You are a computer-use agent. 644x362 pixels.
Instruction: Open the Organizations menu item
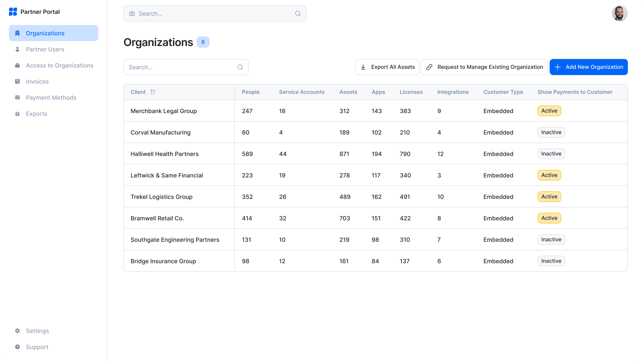54,33
